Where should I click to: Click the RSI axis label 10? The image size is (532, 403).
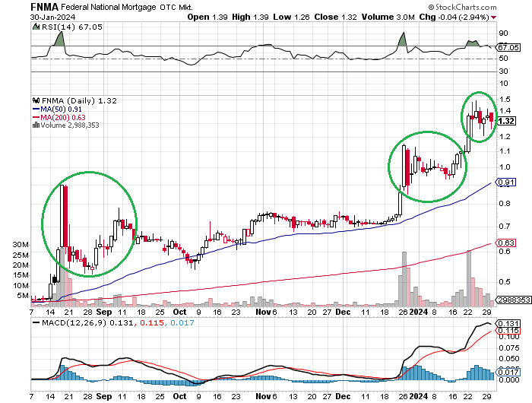point(503,84)
